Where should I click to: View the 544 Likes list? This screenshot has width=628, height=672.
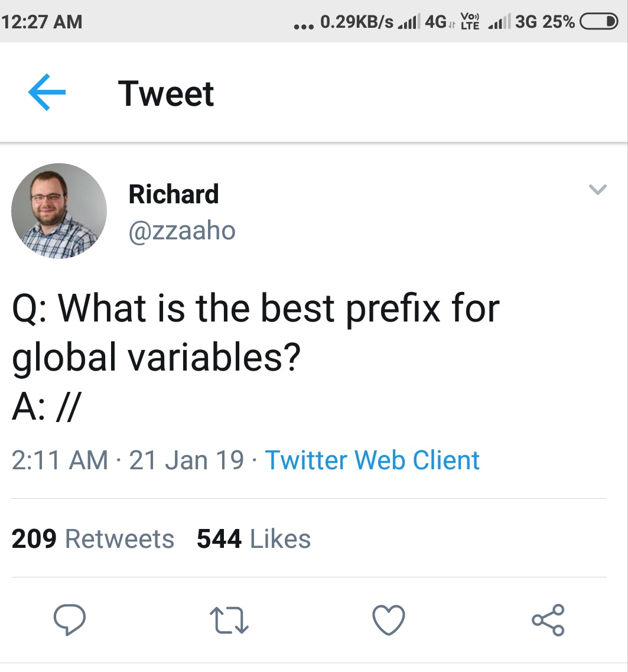(x=253, y=538)
